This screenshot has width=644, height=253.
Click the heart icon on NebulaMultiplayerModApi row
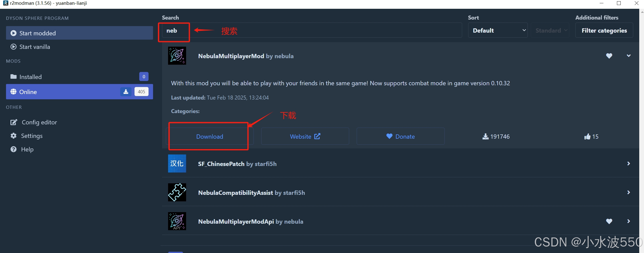pyautogui.click(x=609, y=221)
